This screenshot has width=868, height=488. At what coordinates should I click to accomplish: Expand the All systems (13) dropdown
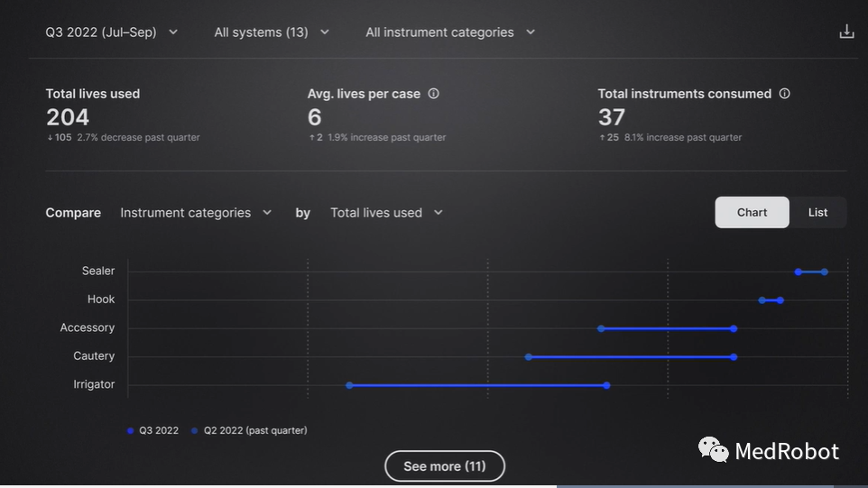tap(272, 32)
